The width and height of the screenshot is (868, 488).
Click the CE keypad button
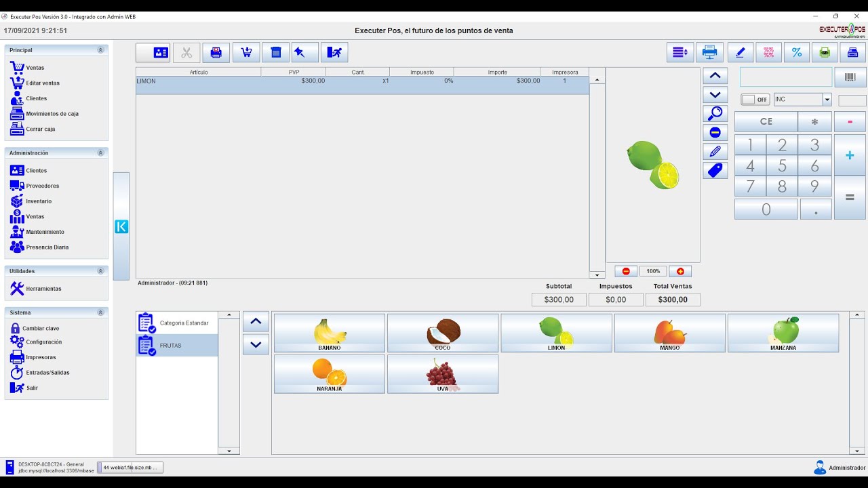tap(766, 122)
